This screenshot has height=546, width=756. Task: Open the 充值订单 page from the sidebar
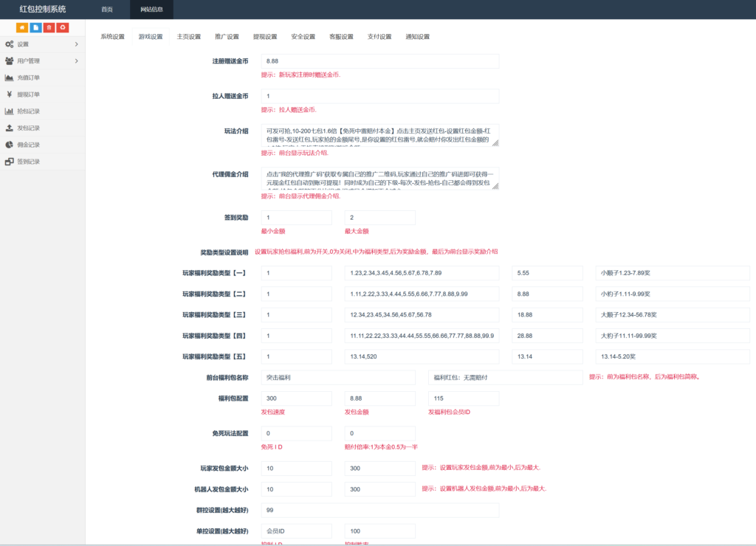click(x=33, y=77)
